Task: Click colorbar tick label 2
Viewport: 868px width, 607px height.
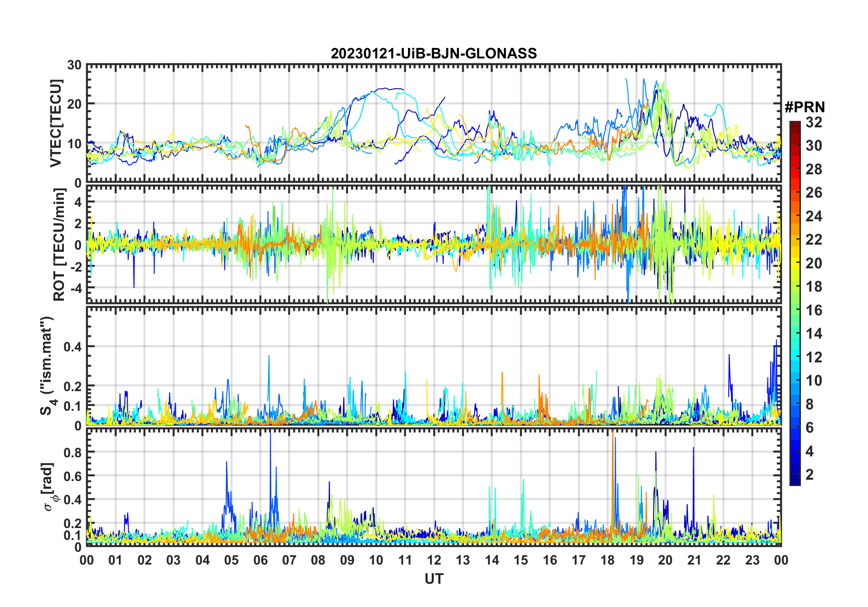Action: coord(810,474)
